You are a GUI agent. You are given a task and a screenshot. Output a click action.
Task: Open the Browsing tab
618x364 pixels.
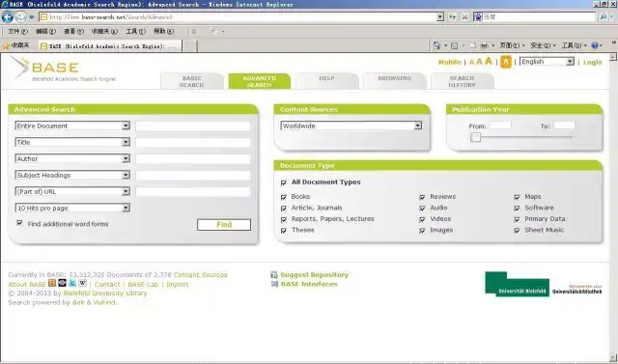395,81
